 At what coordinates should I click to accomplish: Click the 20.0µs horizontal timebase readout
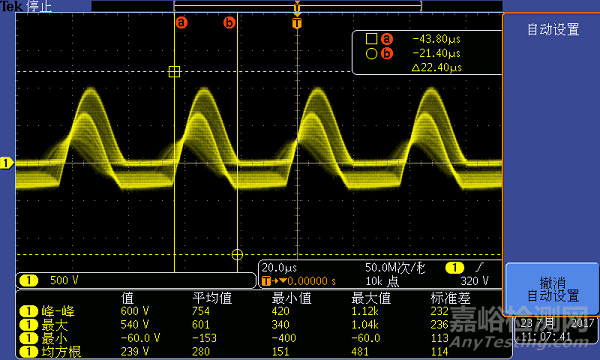[279, 267]
